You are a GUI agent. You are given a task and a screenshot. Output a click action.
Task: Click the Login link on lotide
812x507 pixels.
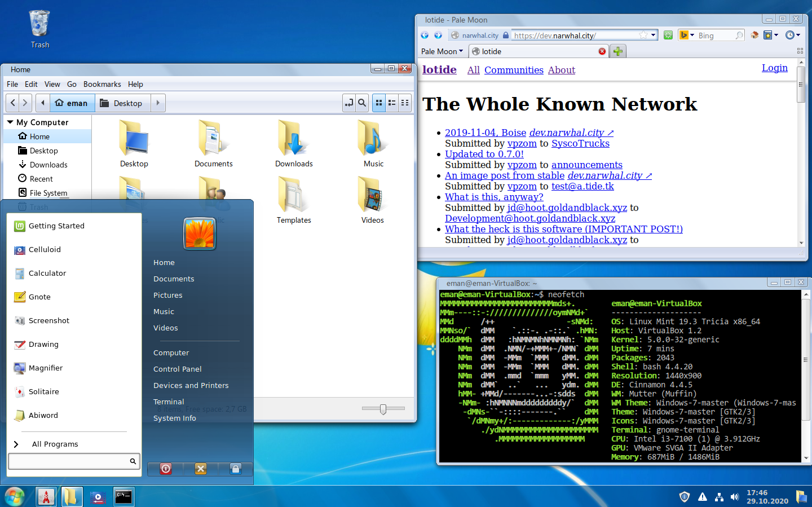(x=774, y=68)
